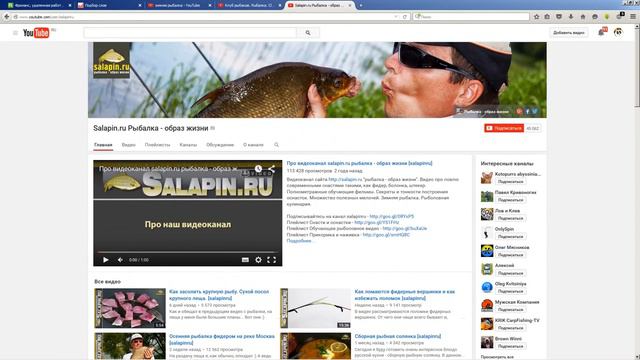Select the Главная channel tab
This screenshot has width=640, height=360.
103,145
